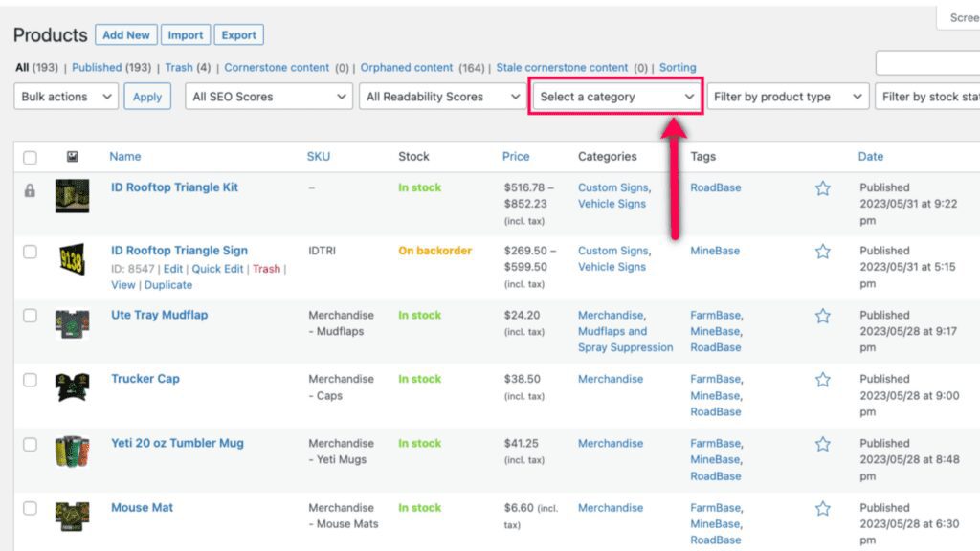Open the Filter by product type dropdown
This screenshot has height=551, width=980.
tap(787, 97)
